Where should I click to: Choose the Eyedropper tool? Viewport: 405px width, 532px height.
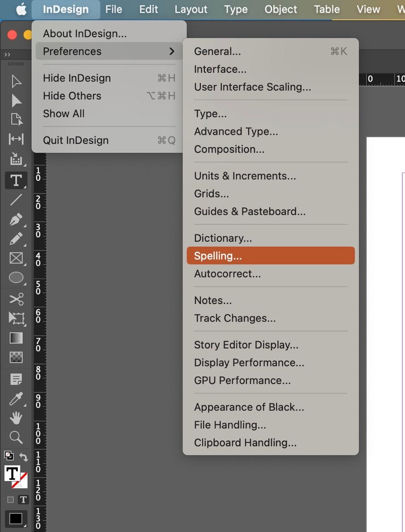point(16,399)
